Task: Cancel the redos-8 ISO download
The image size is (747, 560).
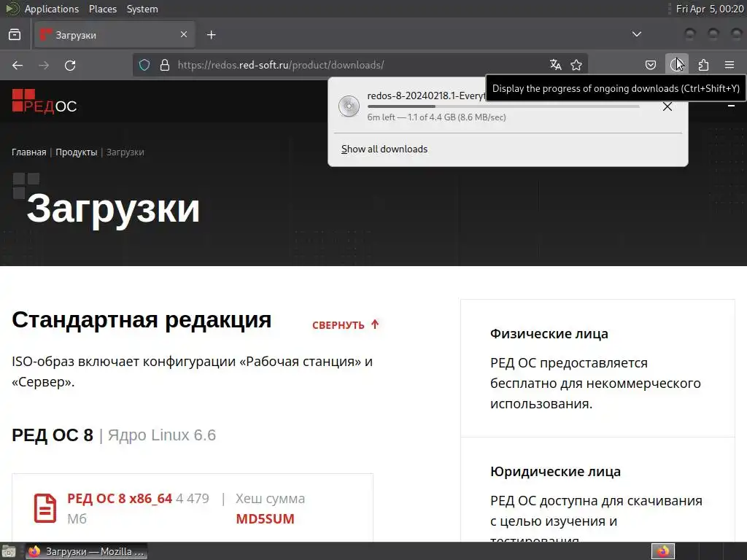Action: click(667, 106)
